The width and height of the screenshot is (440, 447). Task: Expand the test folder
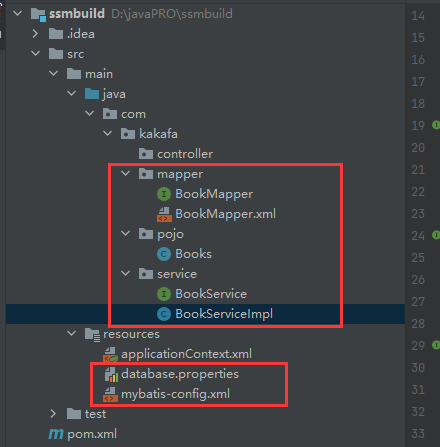click(x=53, y=414)
